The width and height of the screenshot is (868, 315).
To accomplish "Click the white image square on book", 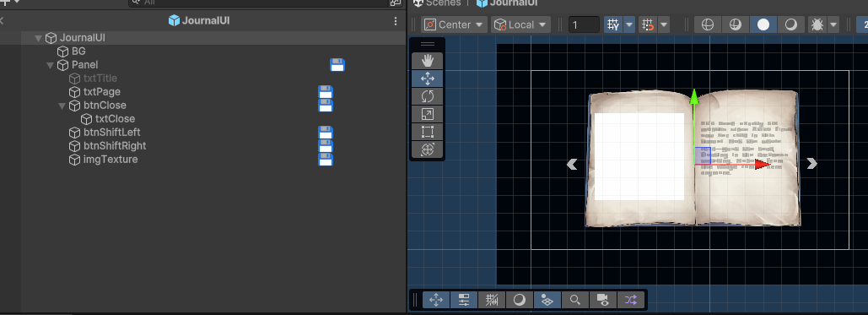I will pos(639,156).
